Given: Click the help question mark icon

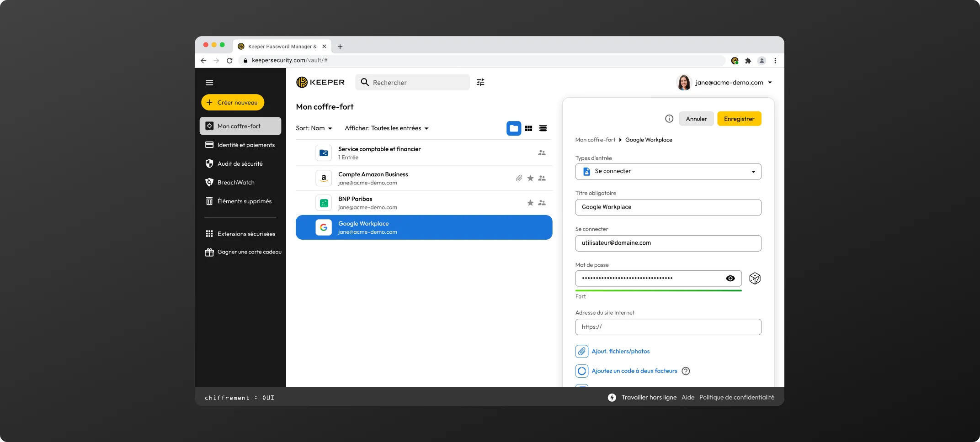Looking at the screenshot, I should pos(686,371).
